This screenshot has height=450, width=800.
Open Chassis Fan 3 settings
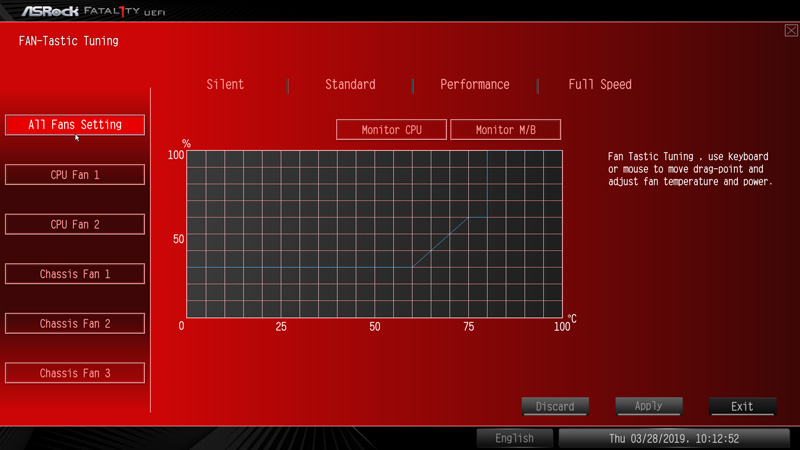75,373
